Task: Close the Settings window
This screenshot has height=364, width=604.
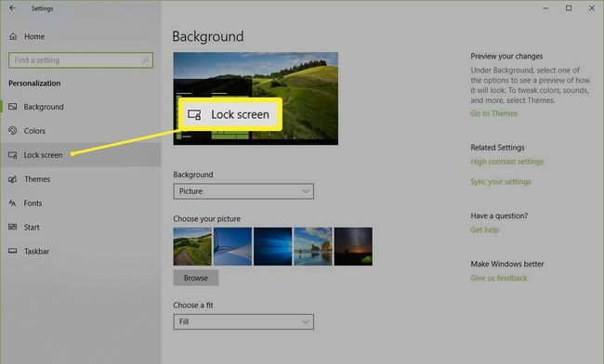Action: pos(592,8)
